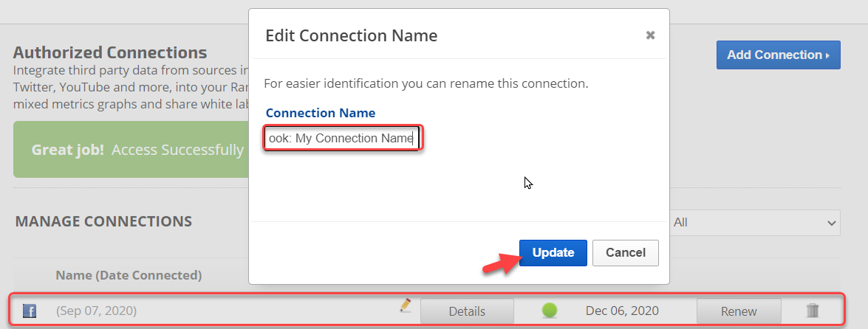Screen dimensions: 868x329
Task: Renew the Facebook connection
Action: 738,311
